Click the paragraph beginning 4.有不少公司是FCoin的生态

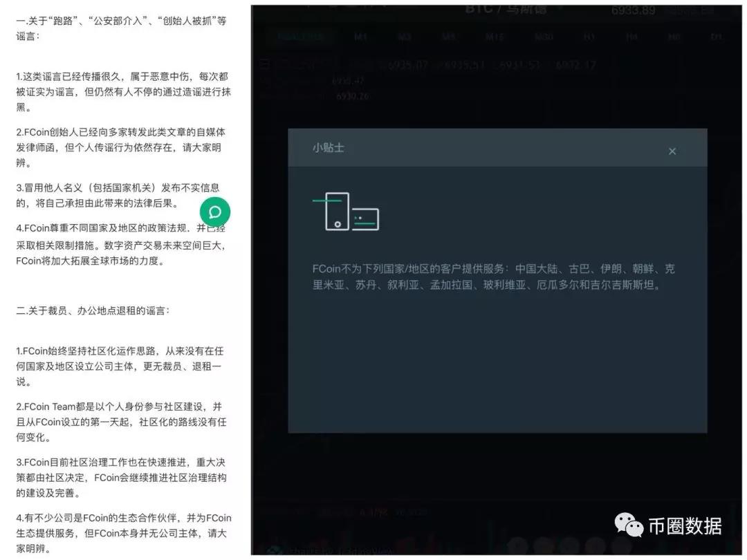pyautogui.click(x=124, y=533)
